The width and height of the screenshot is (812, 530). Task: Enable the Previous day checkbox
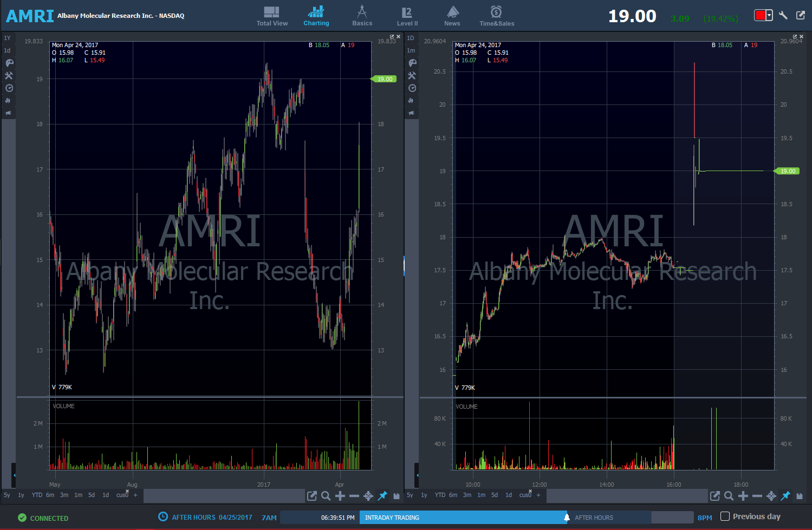725,516
